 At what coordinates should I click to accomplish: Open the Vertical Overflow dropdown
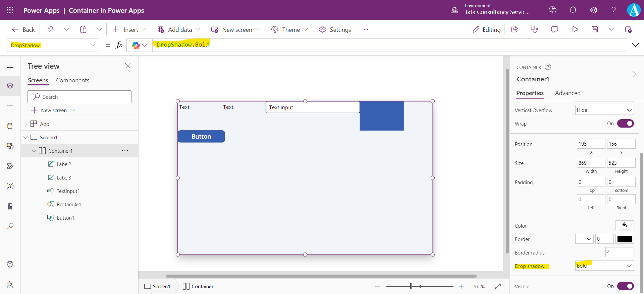[x=604, y=110]
